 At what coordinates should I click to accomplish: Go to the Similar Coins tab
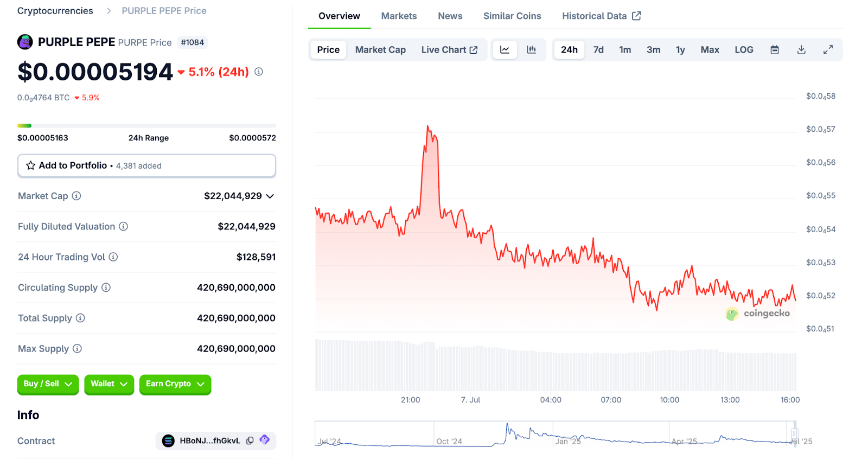tap(512, 16)
